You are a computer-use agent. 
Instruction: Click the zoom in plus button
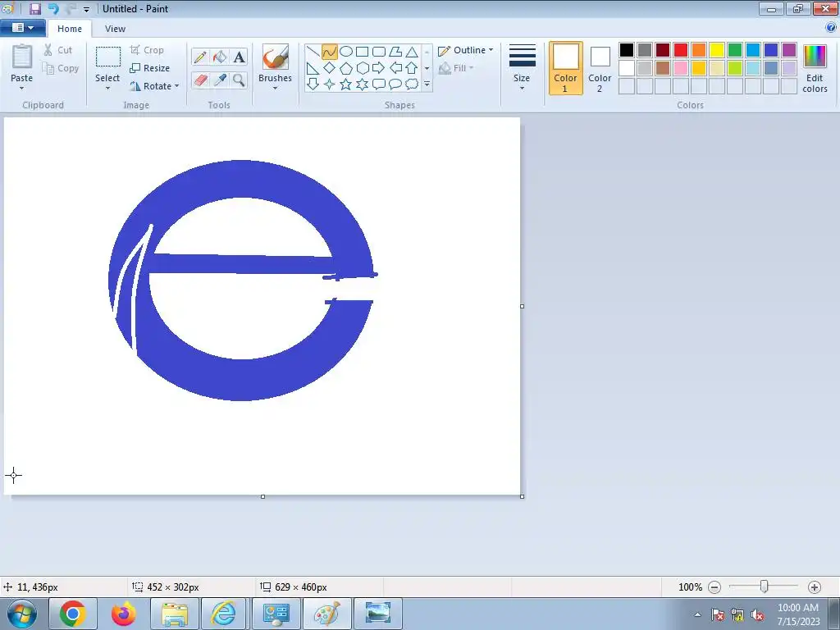(x=815, y=587)
